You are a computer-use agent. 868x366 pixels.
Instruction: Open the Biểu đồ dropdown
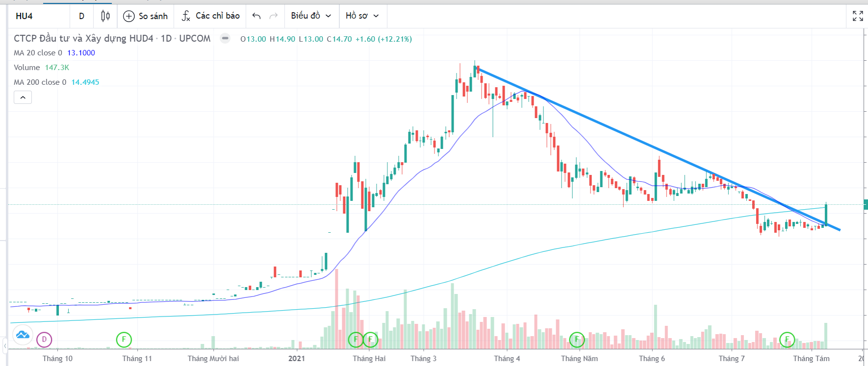point(311,16)
